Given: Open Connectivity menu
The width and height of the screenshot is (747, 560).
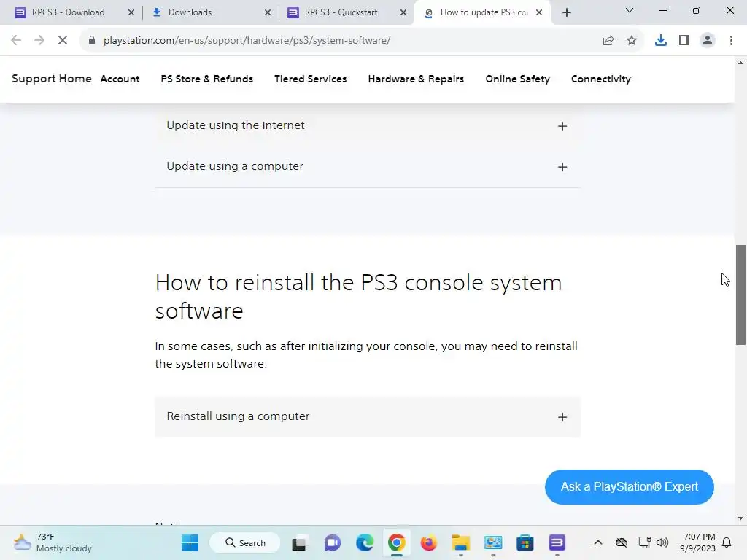Looking at the screenshot, I should [601, 79].
